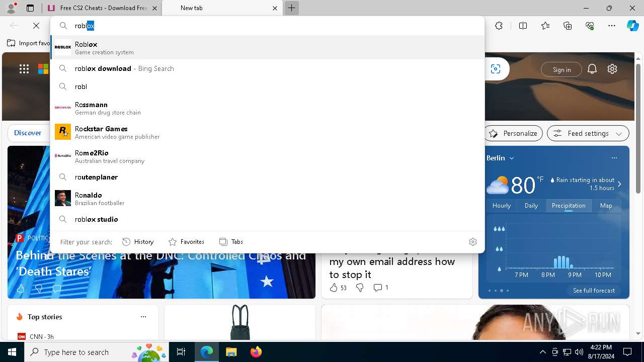Expand the Feed settings dropdown
This screenshot has height=362, width=644.
click(x=588, y=133)
